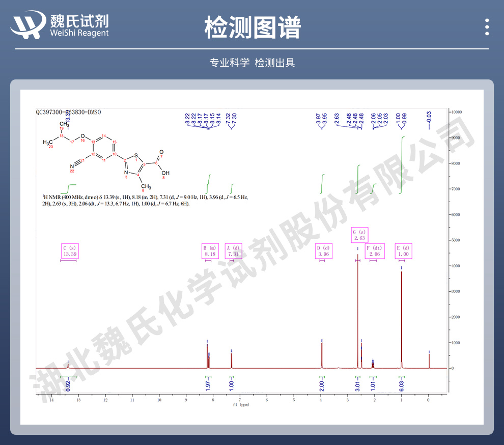Click the 10000 intensity axis tick
This screenshot has height=445, width=504.
tap(457, 112)
